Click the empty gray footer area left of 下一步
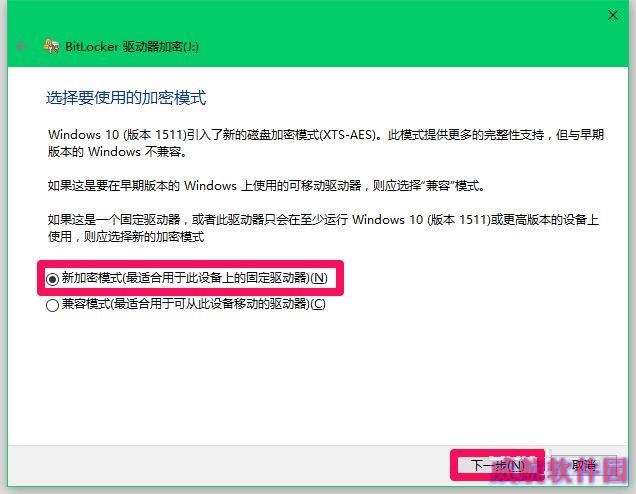This screenshot has width=636, height=494. click(x=227, y=466)
